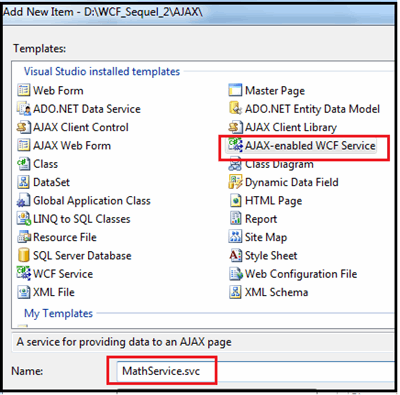
Task: Select the Web Form template icon
Action: tap(23, 90)
